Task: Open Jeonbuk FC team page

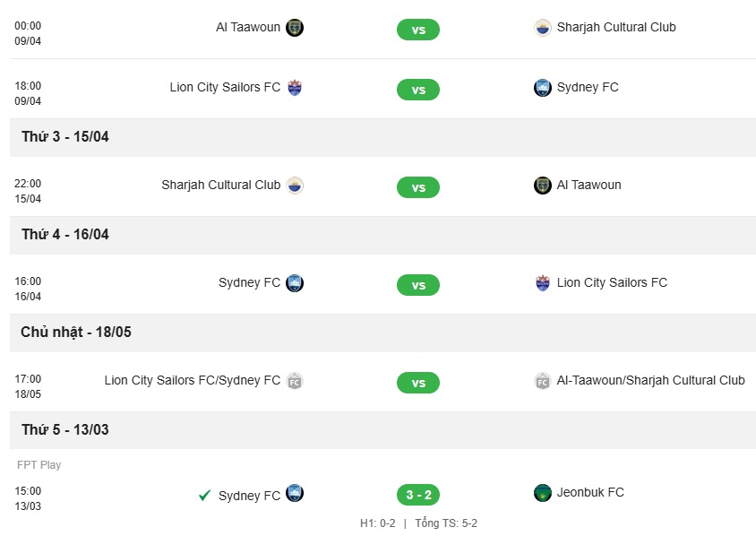Action: pyautogui.click(x=590, y=492)
